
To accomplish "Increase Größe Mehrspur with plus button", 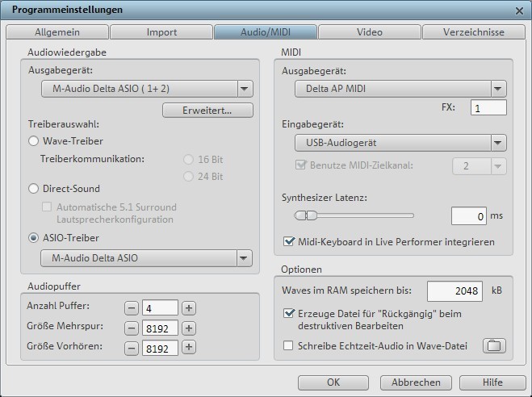I will coord(189,328).
